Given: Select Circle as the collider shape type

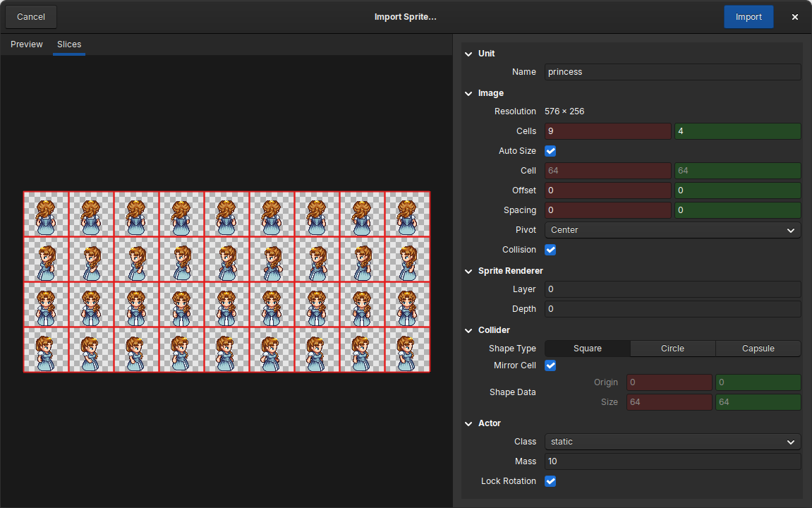Looking at the screenshot, I should click(672, 348).
